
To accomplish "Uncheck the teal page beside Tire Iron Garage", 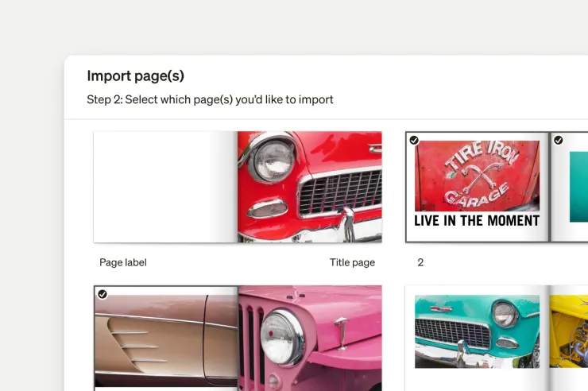I will click(559, 140).
